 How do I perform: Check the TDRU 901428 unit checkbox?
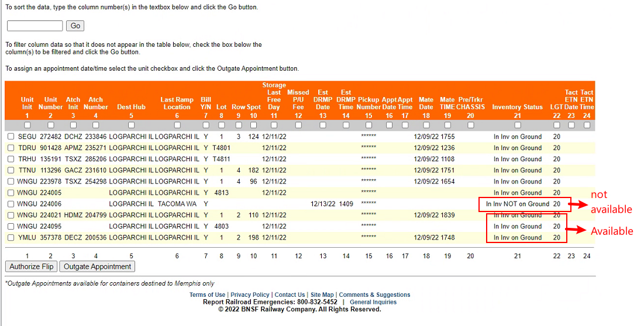point(11,148)
